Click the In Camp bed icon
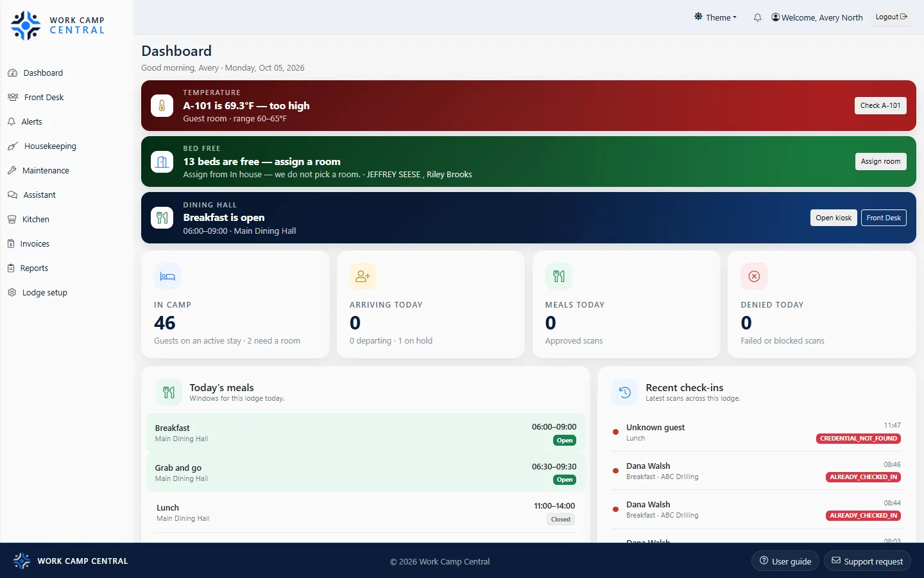The height and width of the screenshot is (578, 924). 167,276
